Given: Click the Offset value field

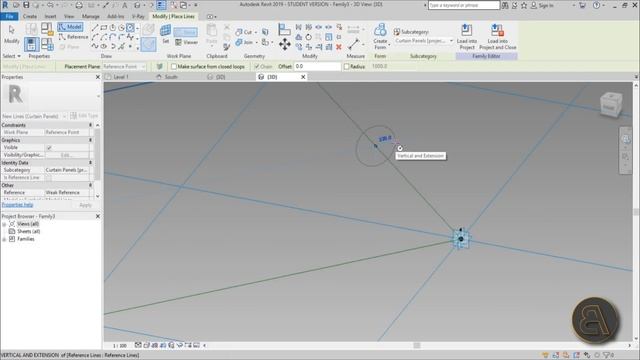Looking at the screenshot, I should click(318, 66).
